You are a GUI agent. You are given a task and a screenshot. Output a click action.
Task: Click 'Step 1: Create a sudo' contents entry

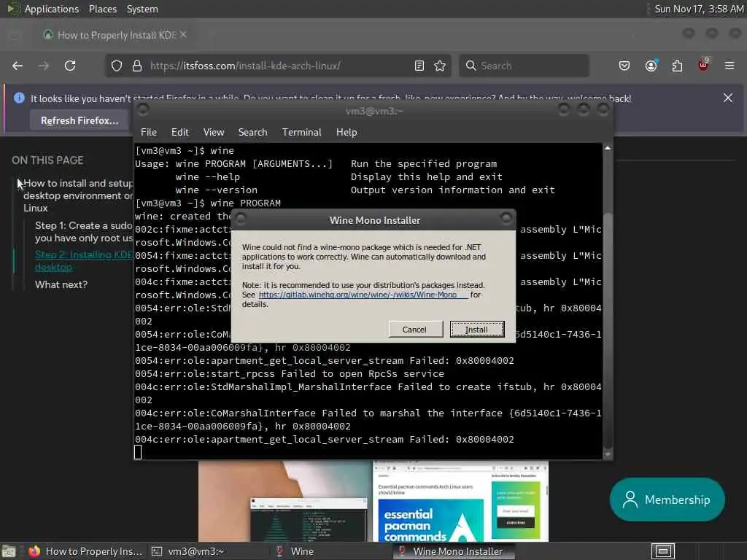(x=83, y=231)
